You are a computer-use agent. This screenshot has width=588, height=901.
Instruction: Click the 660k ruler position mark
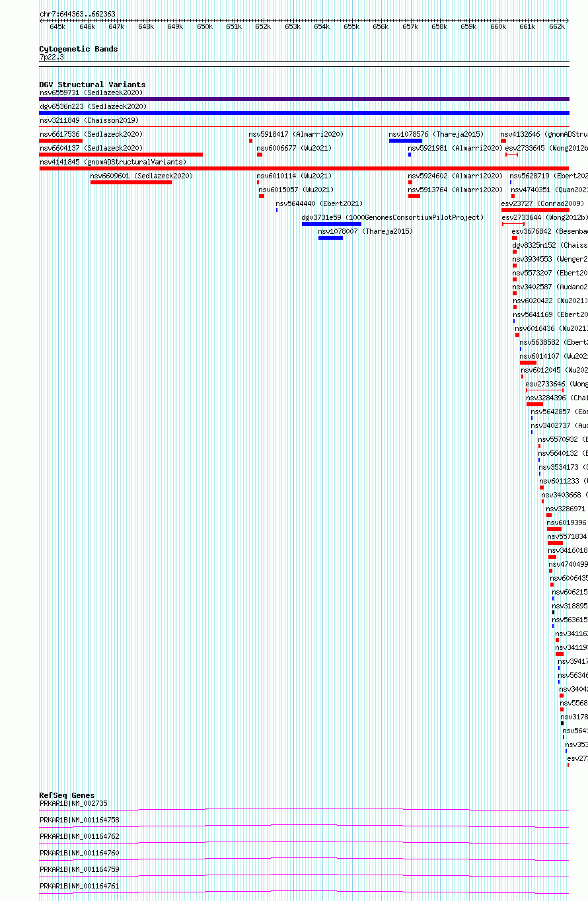coord(498,26)
